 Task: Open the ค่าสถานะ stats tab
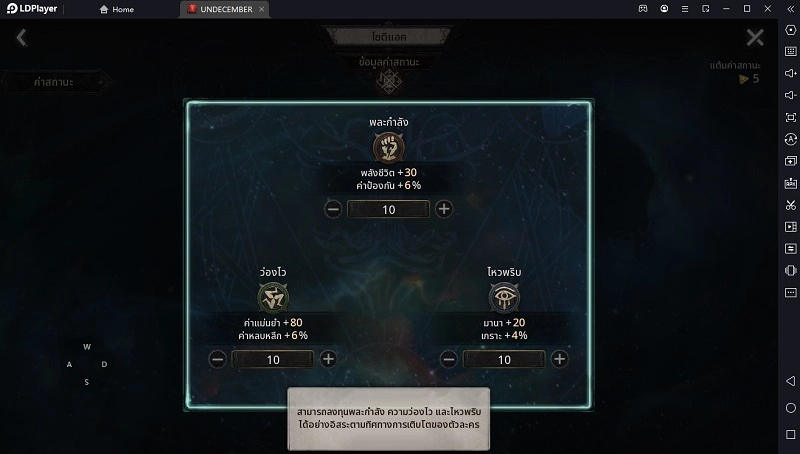pyautogui.click(x=56, y=82)
